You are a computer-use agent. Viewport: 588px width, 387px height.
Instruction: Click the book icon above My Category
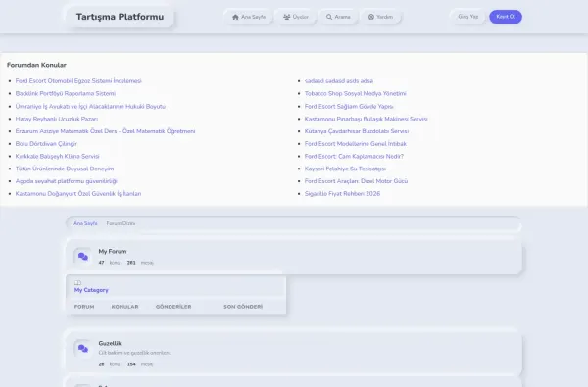point(77,283)
